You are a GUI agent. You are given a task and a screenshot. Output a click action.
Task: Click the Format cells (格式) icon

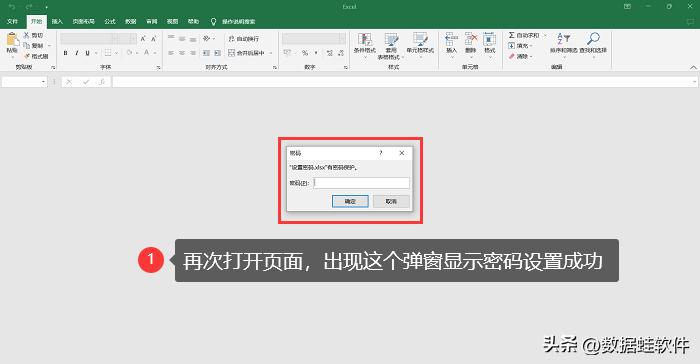tap(490, 39)
